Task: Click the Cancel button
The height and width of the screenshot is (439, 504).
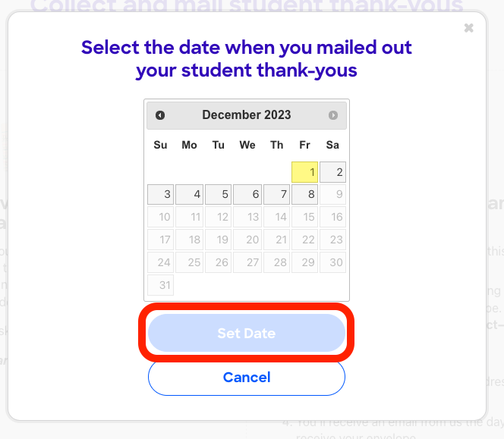Action: [x=246, y=377]
